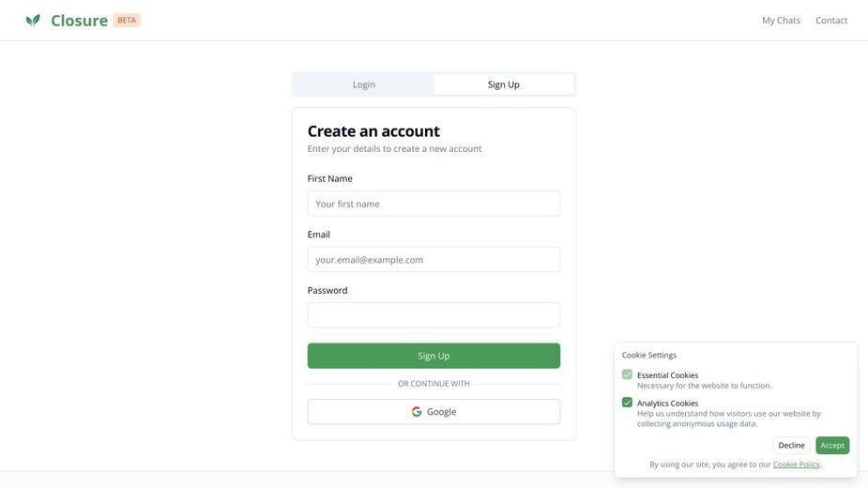Continue with Google button

(x=434, y=412)
